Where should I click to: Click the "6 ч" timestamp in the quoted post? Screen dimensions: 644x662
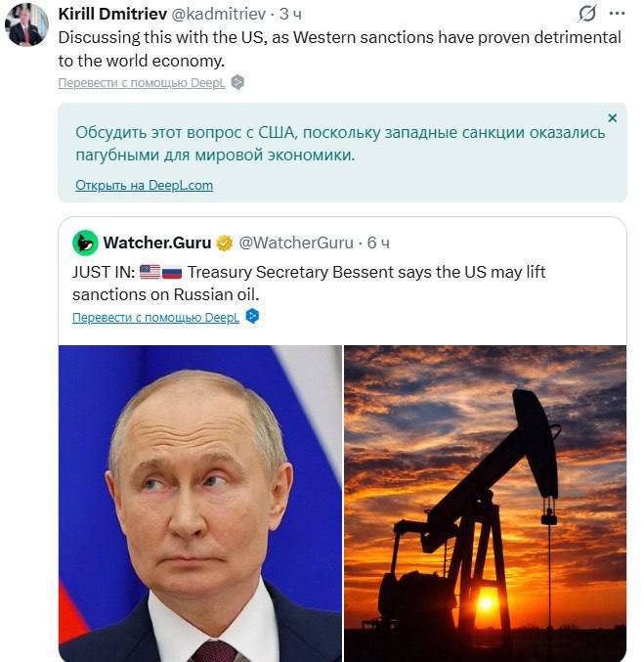[x=378, y=243]
